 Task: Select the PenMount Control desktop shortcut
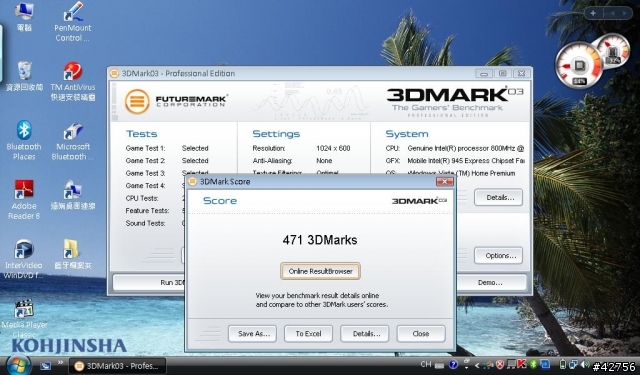coord(73,22)
